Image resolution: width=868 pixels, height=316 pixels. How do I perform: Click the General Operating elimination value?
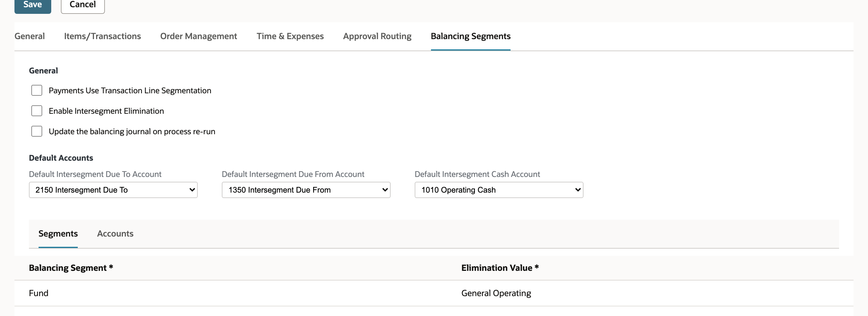pyautogui.click(x=496, y=293)
